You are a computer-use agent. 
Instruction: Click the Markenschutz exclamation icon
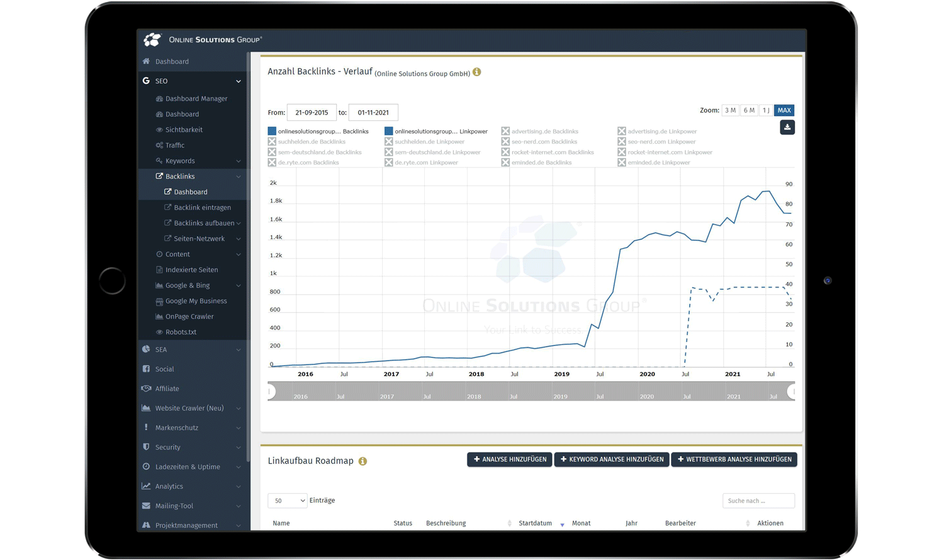[146, 427]
